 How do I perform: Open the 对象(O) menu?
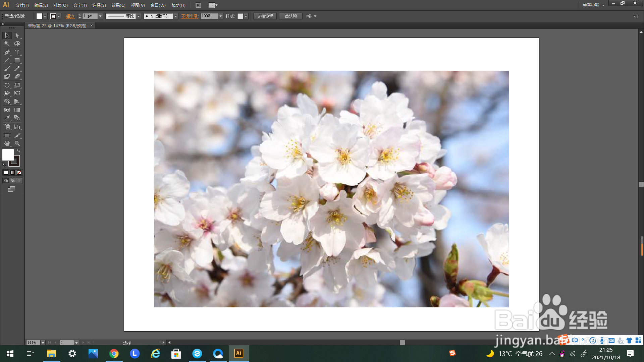pyautogui.click(x=60, y=5)
